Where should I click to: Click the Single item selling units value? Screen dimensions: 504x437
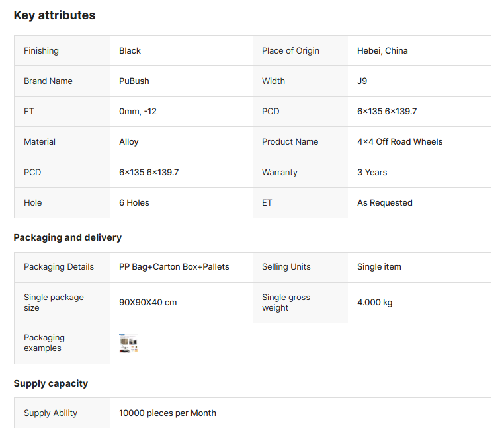pyautogui.click(x=379, y=267)
